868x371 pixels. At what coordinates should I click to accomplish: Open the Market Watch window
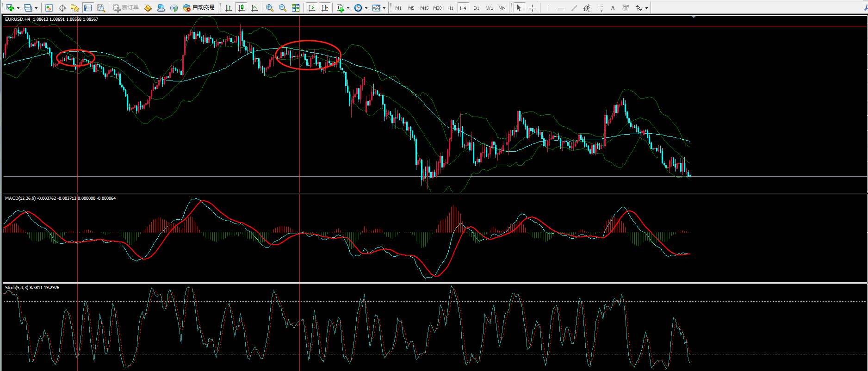(49, 8)
